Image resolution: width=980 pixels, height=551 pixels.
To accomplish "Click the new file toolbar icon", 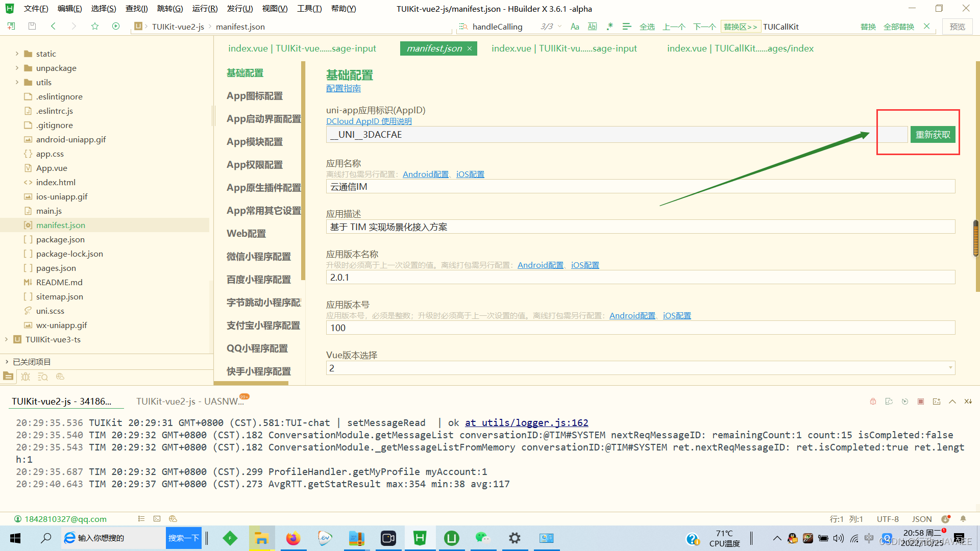I will click(11, 26).
